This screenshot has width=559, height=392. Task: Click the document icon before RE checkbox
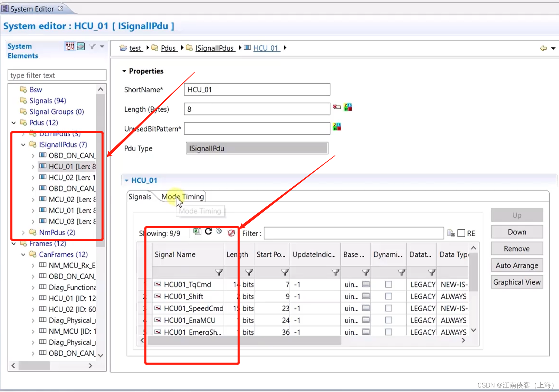pyautogui.click(x=451, y=233)
